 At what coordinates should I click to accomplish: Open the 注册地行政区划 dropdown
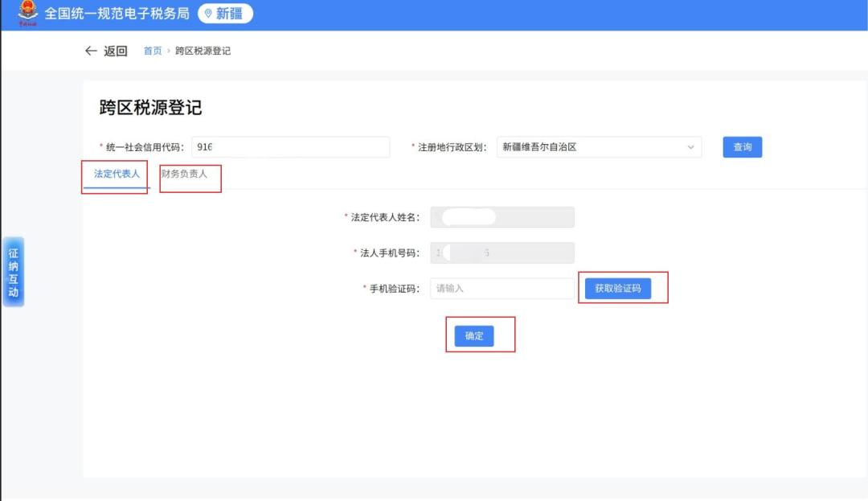[599, 147]
